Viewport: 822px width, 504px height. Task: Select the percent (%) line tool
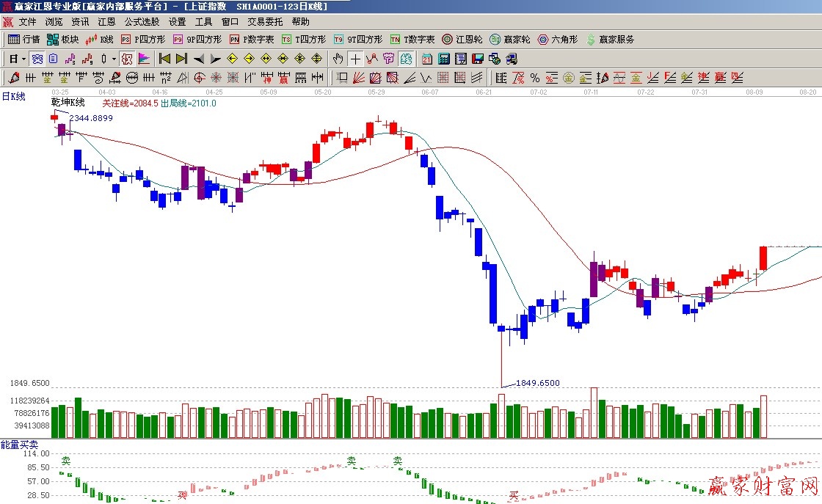coord(534,78)
